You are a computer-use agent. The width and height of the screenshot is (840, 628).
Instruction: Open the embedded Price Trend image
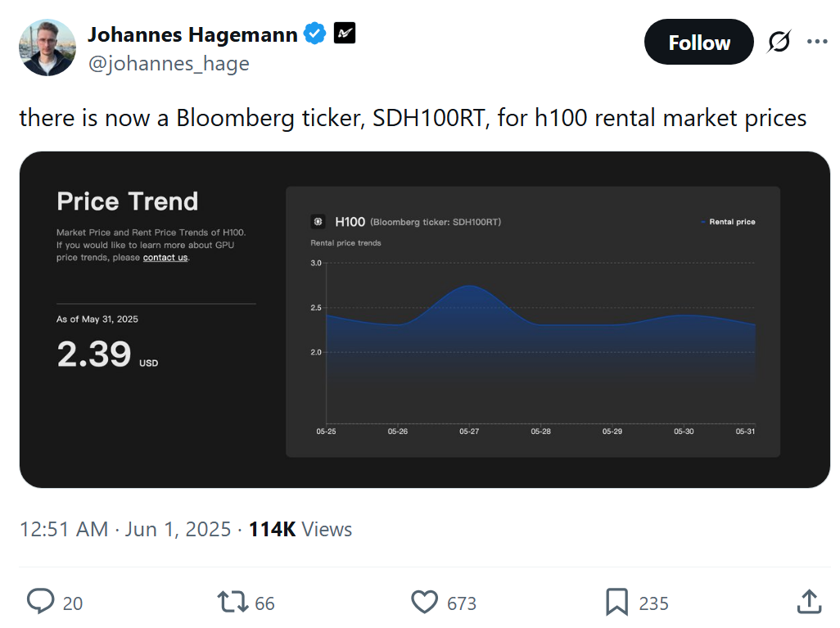tap(424, 319)
